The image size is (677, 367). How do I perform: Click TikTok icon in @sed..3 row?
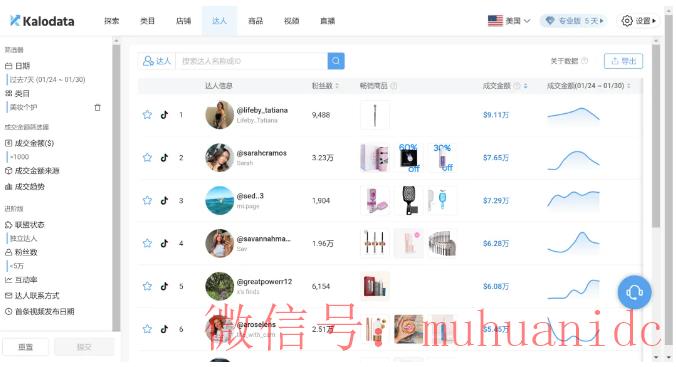164,200
